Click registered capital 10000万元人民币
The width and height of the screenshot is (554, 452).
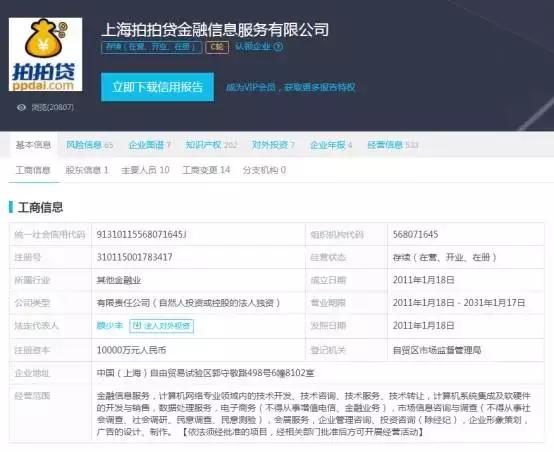tap(131, 350)
